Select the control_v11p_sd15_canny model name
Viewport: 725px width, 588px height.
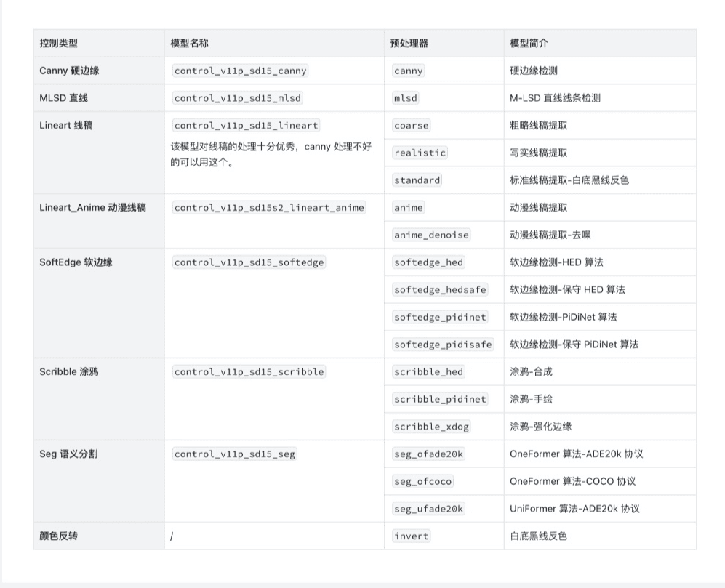(x=241, y=71)
